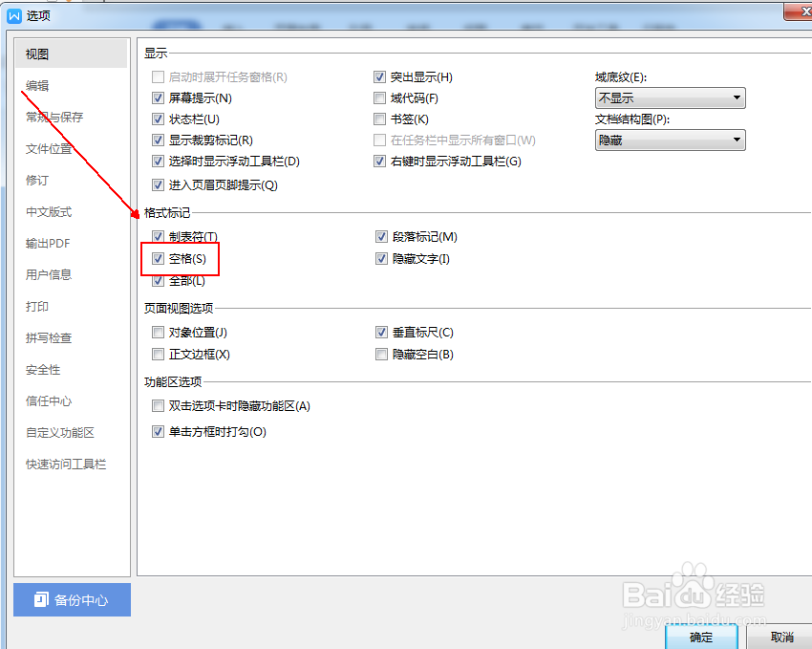This screenshot has height=649, width=812.
Task: Toggle the 屏幕提示(N) checkbox
Action: (158, 97)
